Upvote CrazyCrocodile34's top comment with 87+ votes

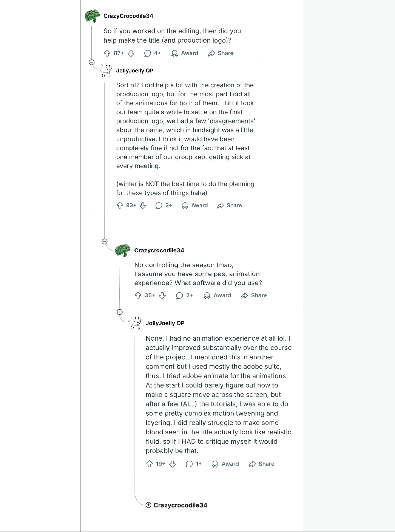click(x=107, y=53)
